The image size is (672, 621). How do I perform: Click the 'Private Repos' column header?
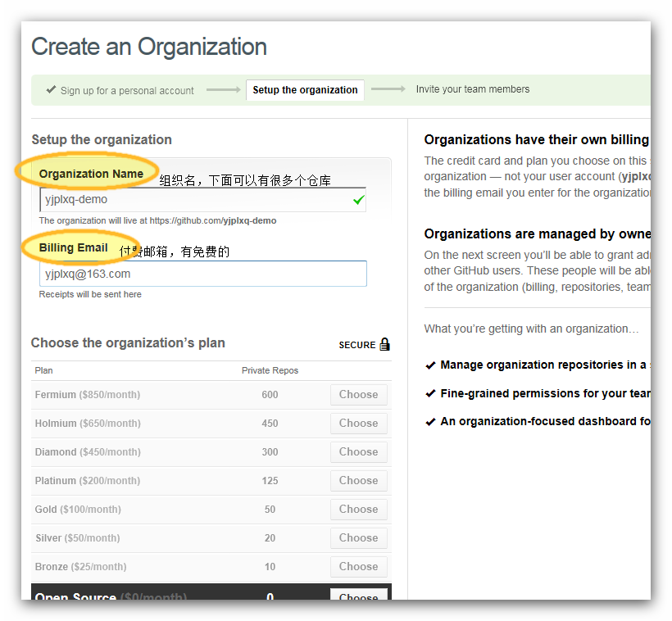pos(270,370)
